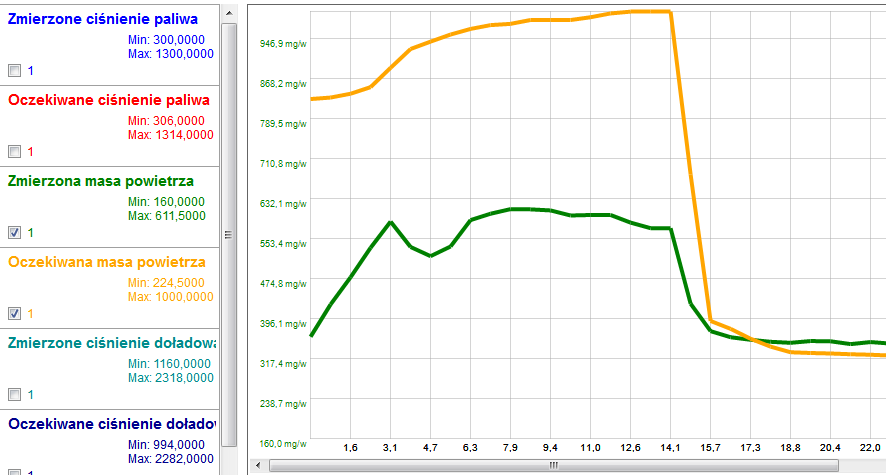Select the Zmierzone ciśnienie paliwa title
886x475 pixels.
[x=101, y=19]
